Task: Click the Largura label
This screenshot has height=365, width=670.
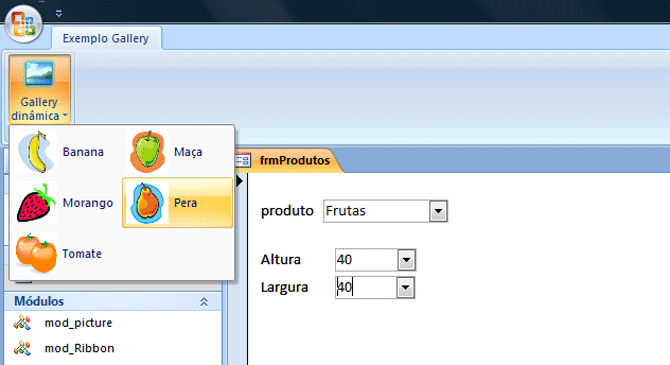Action: (x=285, y=287)
